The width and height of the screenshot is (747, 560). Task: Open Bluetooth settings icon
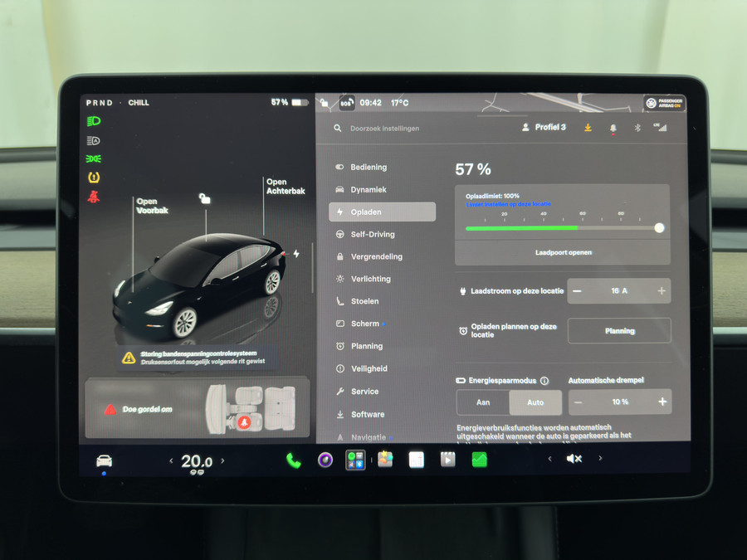point(637,128)
